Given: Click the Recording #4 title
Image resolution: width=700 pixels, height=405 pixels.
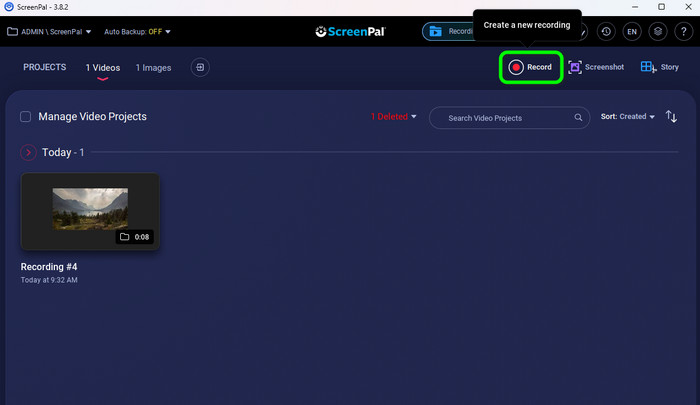Looking at the screenshot, I should 49,267.
